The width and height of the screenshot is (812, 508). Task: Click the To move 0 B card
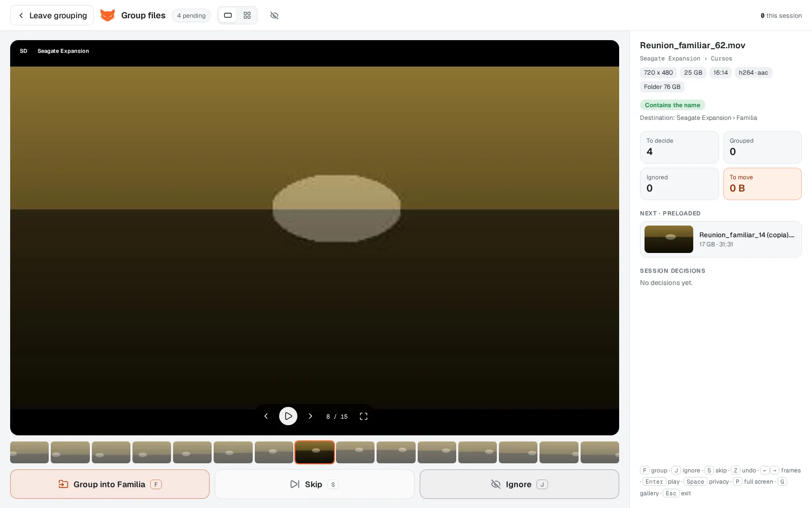(x=762, y=184)
